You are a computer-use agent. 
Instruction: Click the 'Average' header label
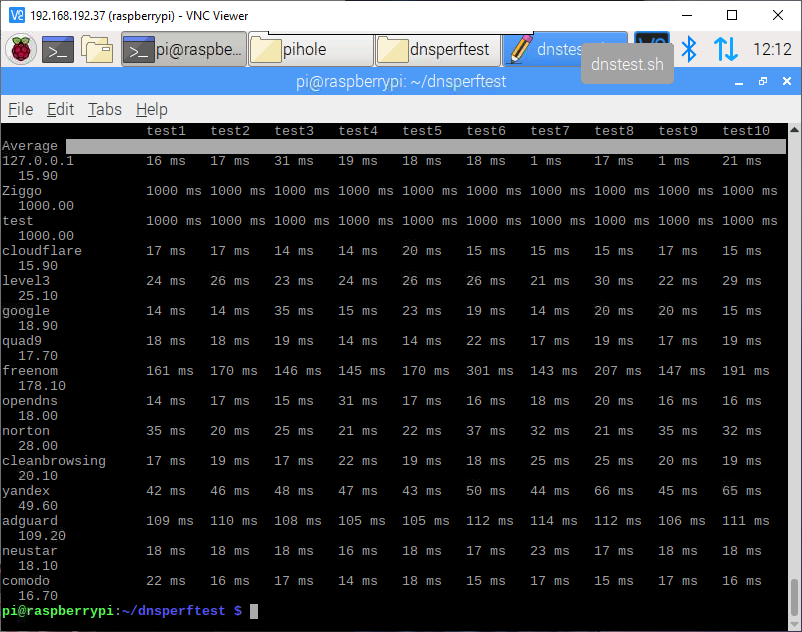click(x=30, y=146)
